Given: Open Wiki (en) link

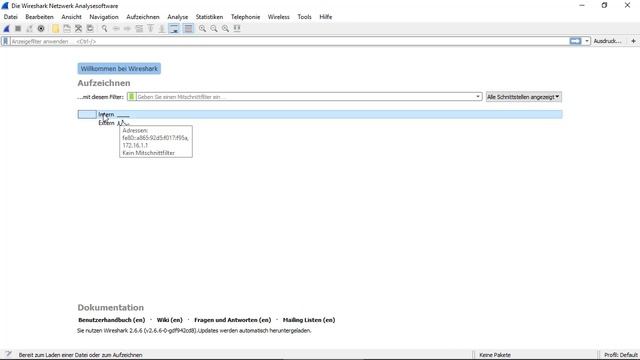Looking at the screenshot, I should point(169,320).
